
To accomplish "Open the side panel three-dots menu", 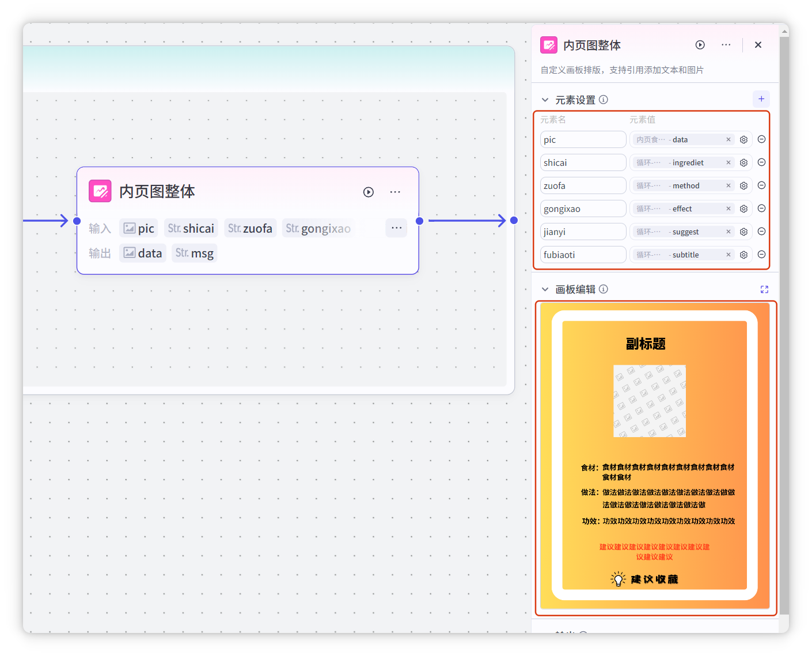I will (726, 45).
